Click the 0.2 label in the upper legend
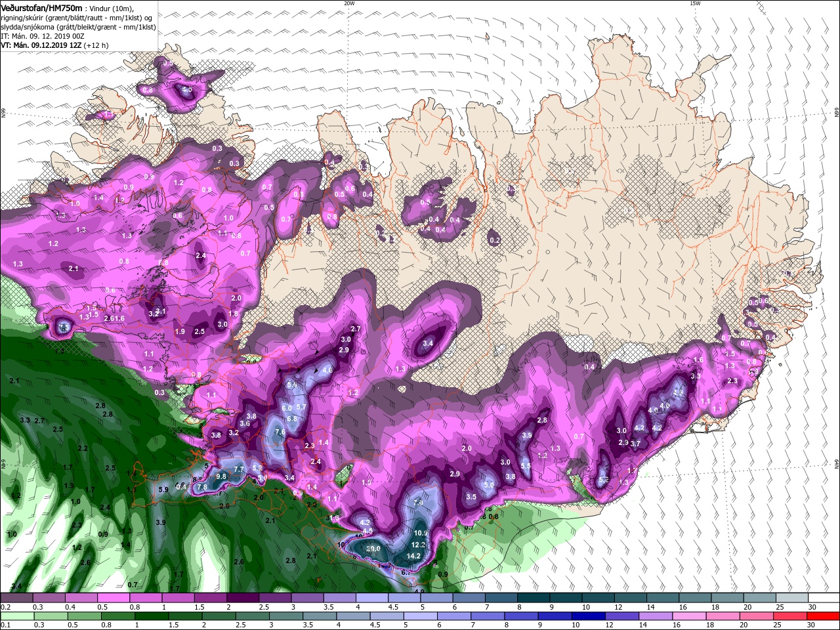This screenshot has height=630, width=840. [5, 607]
